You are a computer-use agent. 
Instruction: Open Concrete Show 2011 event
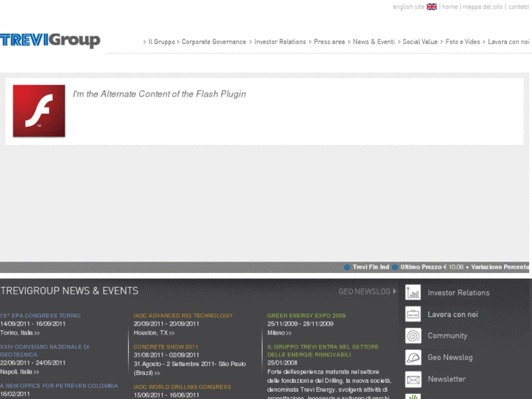tap(165, 347)
